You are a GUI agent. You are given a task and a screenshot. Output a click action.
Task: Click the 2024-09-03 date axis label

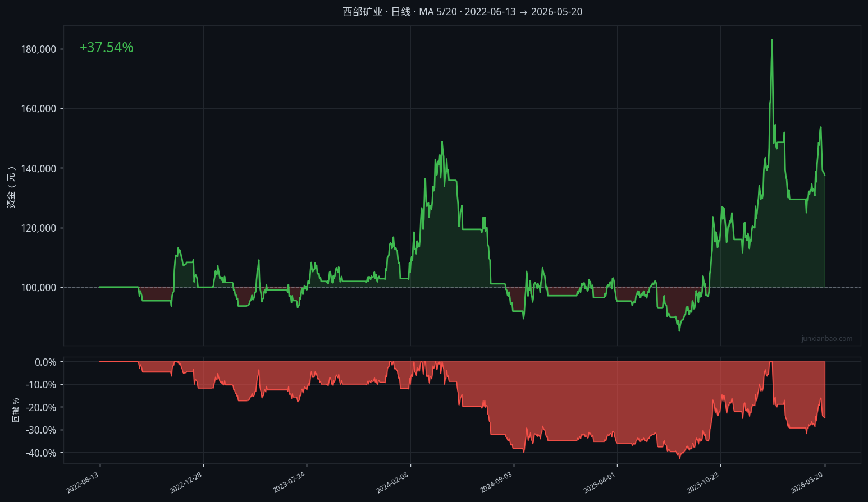(x=496, y=482)
